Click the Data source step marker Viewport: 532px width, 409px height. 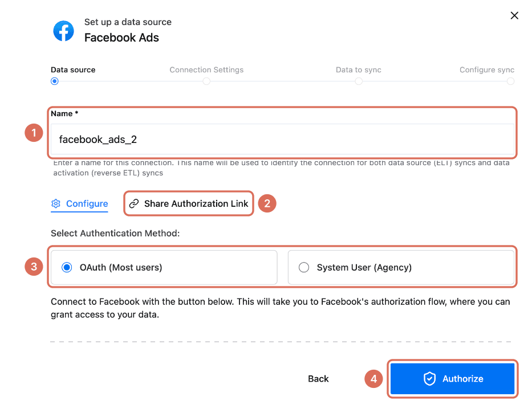click(x=55, y=81)
